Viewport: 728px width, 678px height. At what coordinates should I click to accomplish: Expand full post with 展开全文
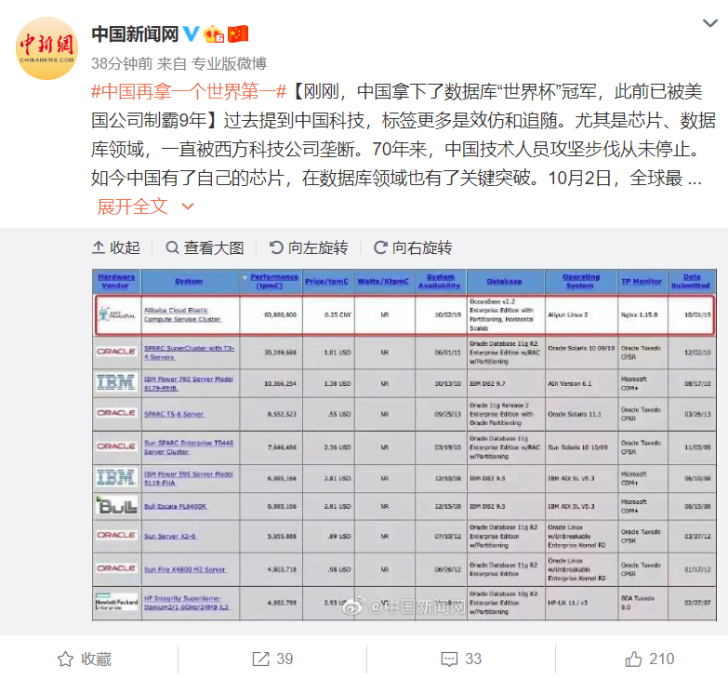pyautogui.click(x=145, y=207)
